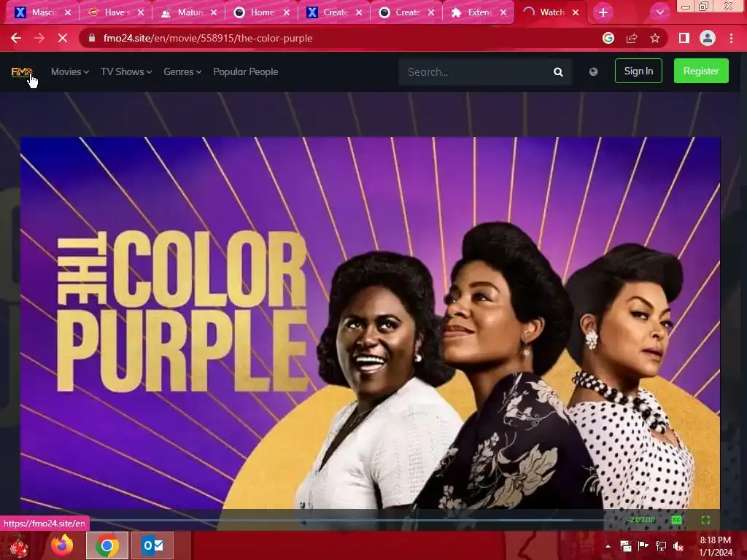Expand the TV Shows dropdown menu
747x560 pixels.
click(125, 72)
